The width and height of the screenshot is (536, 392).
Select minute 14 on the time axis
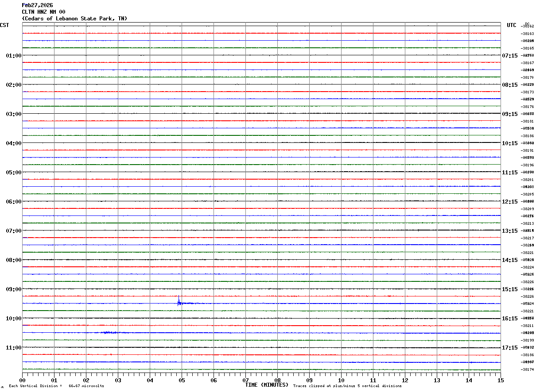click(x=469, y=380)
